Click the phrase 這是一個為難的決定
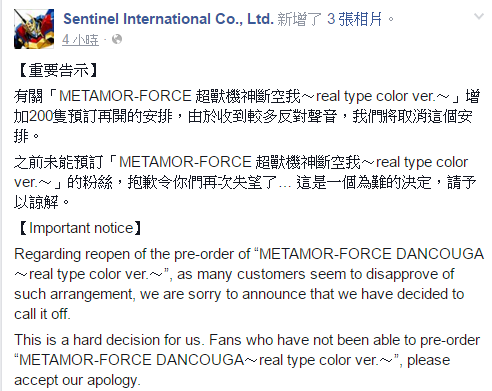492x391 pixels. click(x=364, y=182)
